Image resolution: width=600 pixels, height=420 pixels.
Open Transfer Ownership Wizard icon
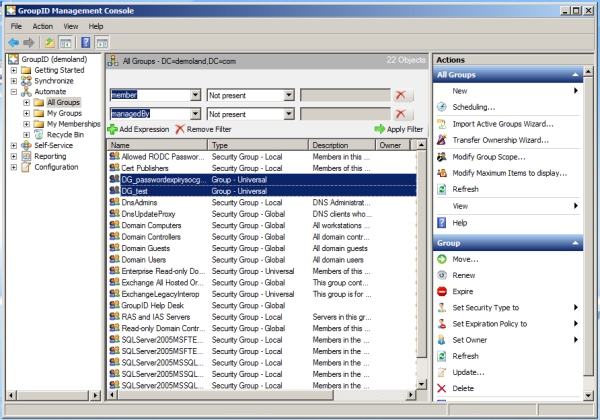point(442,140)
